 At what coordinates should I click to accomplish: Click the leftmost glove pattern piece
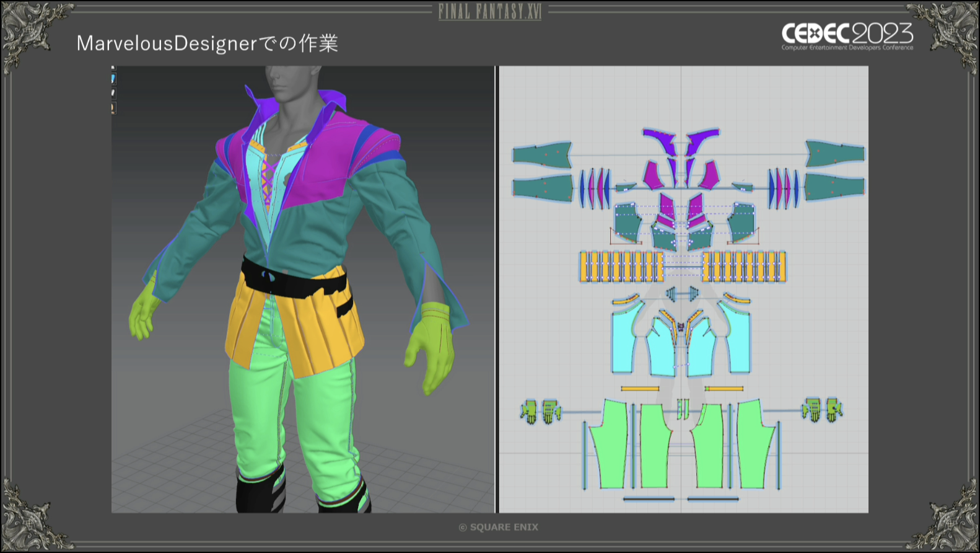pos(529,411)
